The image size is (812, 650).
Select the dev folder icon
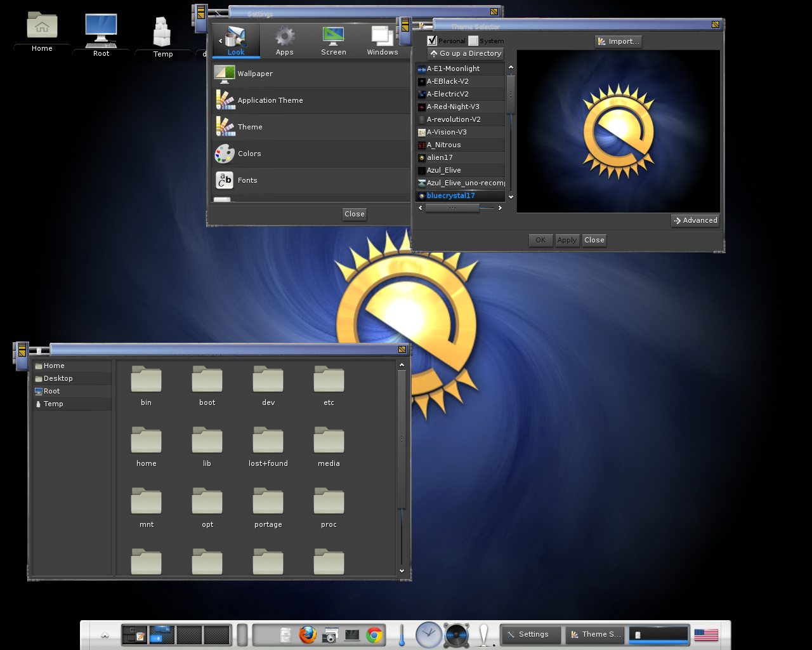[268, 379]
